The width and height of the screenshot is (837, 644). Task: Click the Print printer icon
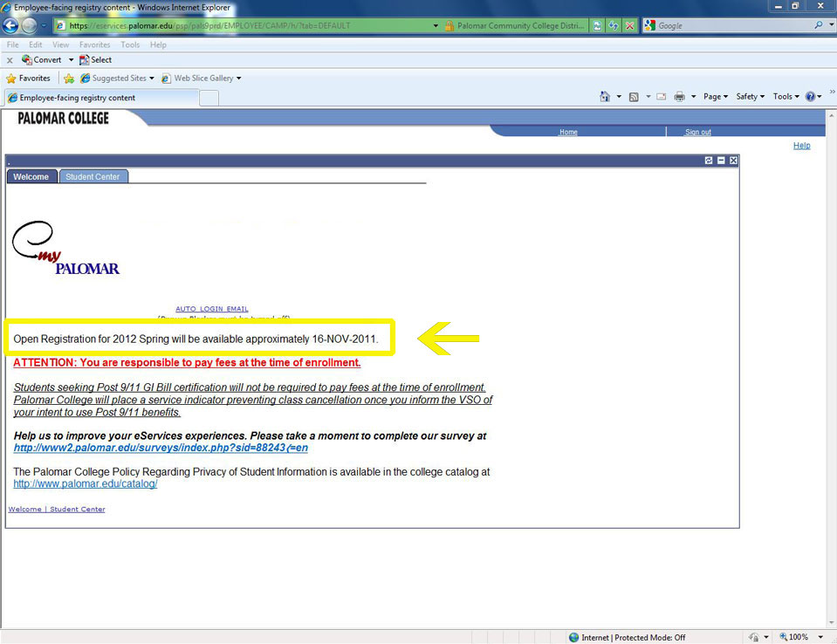(679, 97)
